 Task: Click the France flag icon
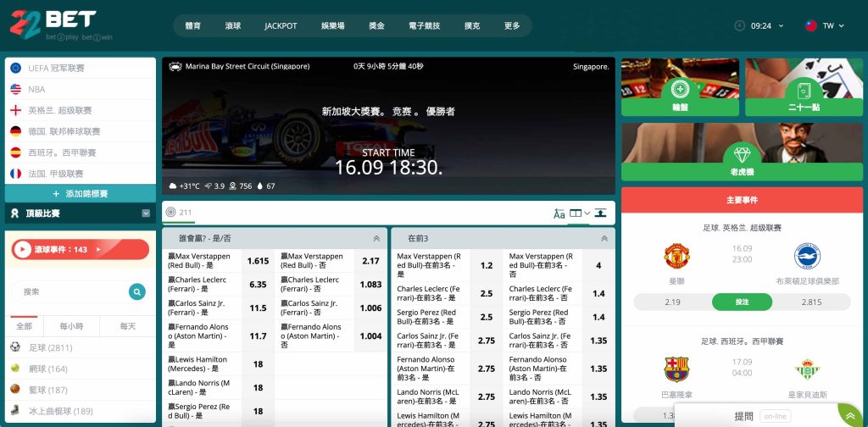(x=15, y=173)
